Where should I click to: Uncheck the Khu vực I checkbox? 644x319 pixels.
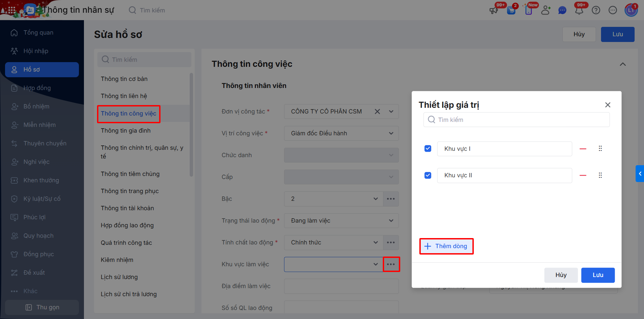tap(428, 148)
